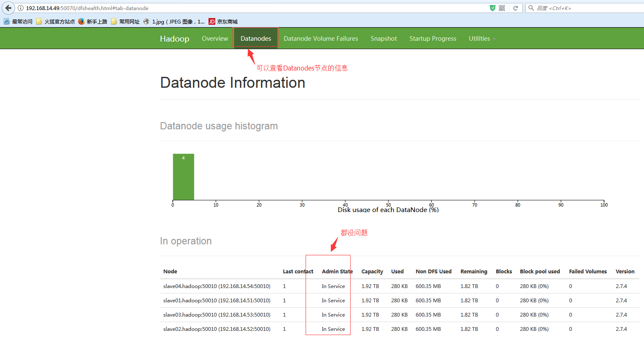The image size is (644, 338).
Task: Open the 新手上路 Firefox bookmark
Action: pos(93,21)
